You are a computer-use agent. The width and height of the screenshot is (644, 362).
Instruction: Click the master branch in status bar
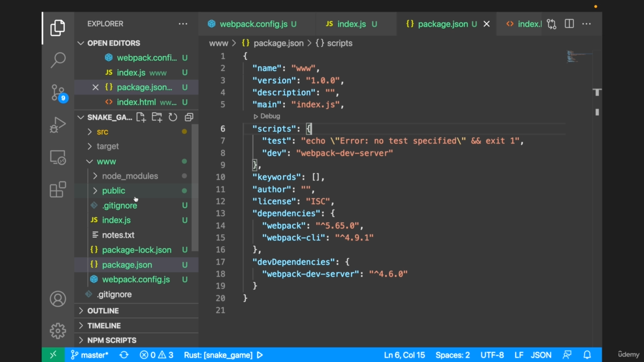pyautogui.click(x=90, y=355)
